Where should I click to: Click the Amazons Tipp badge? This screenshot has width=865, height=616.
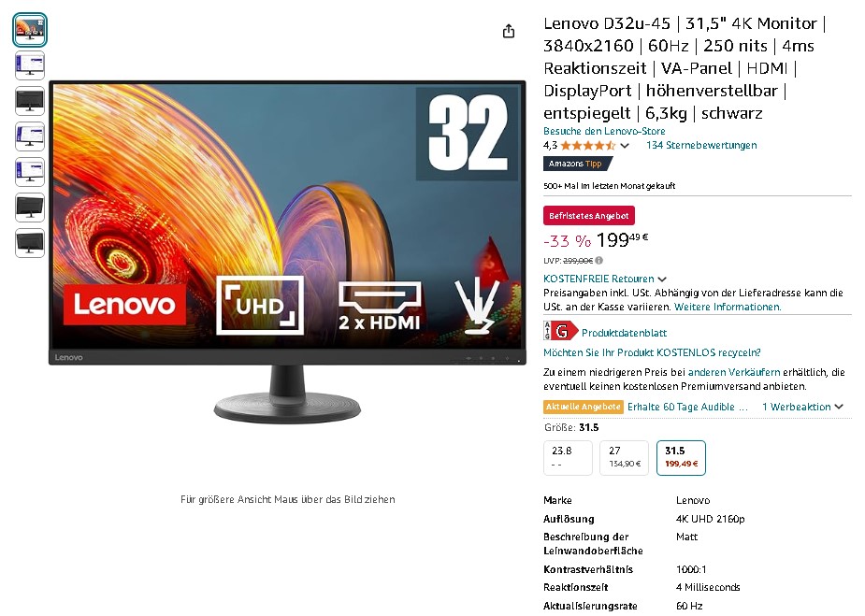click(x=578, y=164)
